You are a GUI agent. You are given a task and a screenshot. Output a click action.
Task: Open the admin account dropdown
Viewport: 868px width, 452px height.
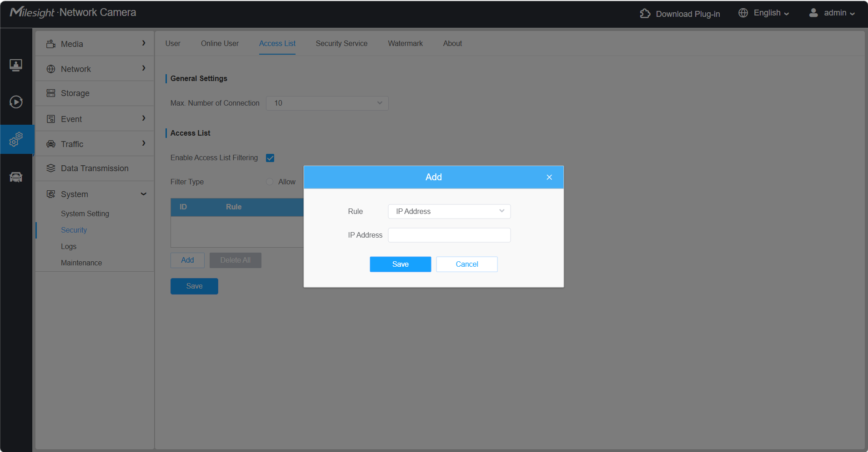[839, 13]
